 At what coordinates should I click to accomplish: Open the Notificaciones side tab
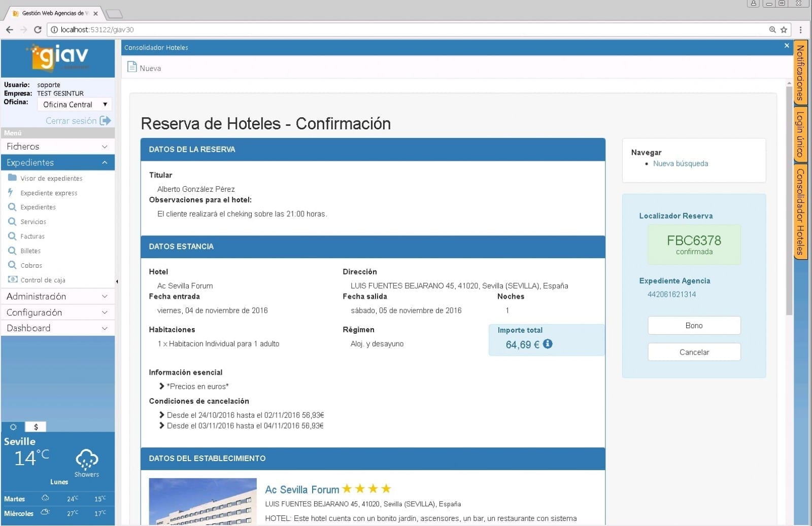tap(800, 73)
